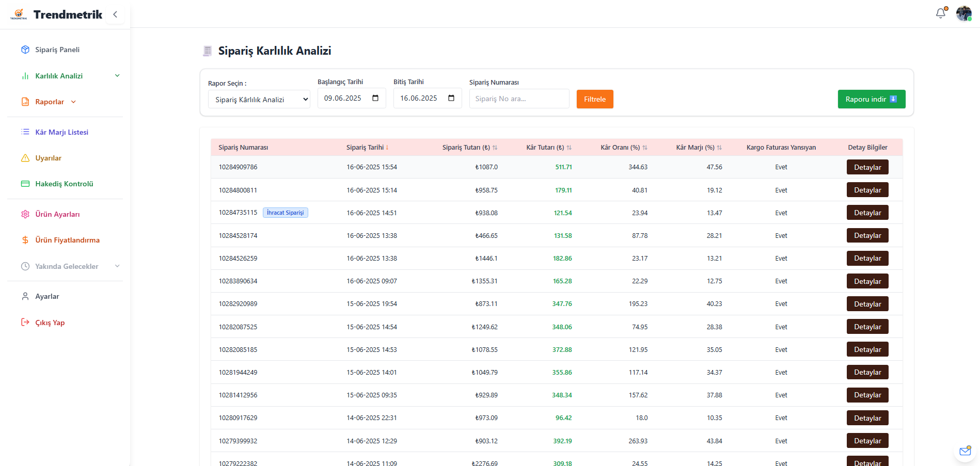Open Detaylar for order 10279399932
980x466 pixels.
click(x=867, y=441)
